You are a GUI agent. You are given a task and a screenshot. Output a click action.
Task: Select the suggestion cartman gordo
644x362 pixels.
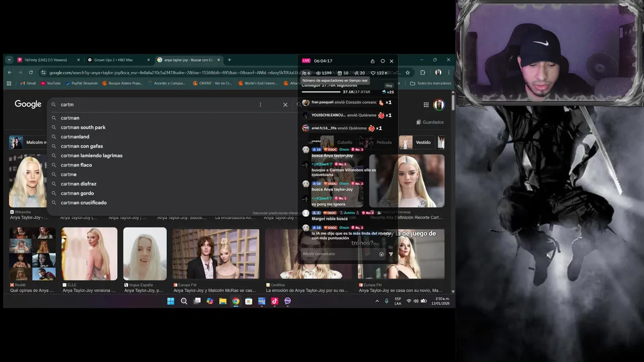(x=77, y=193)
